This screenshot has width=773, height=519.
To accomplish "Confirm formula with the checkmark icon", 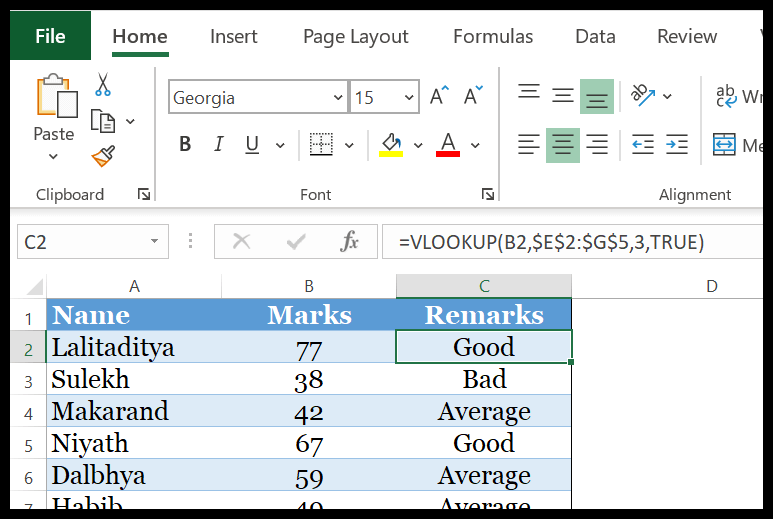I will [296, 242].
